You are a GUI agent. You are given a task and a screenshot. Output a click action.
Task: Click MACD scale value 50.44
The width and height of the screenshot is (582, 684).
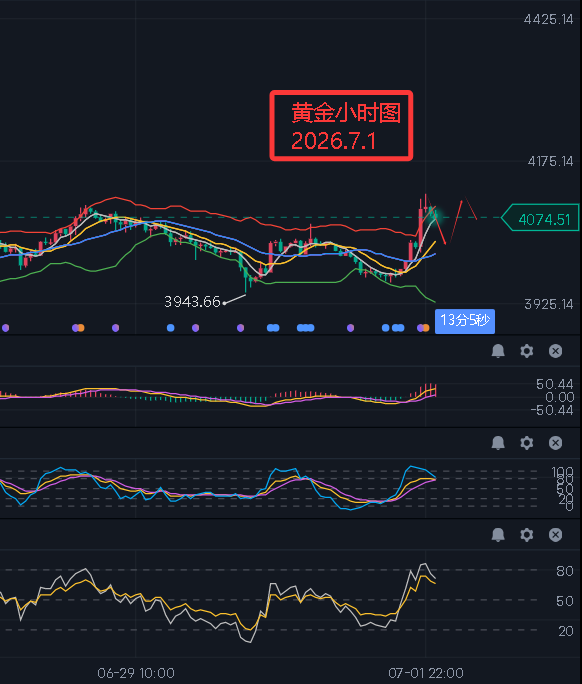click(x=555, y=384)
